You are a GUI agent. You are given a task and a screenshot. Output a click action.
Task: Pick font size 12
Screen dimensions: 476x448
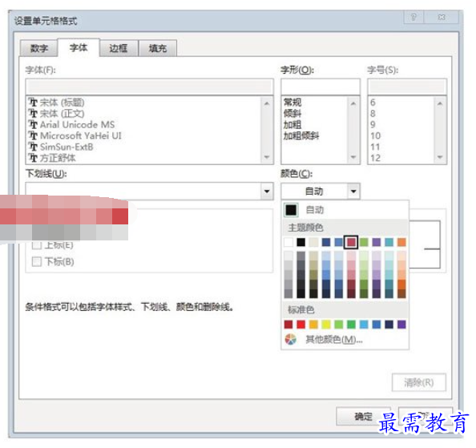375,158
